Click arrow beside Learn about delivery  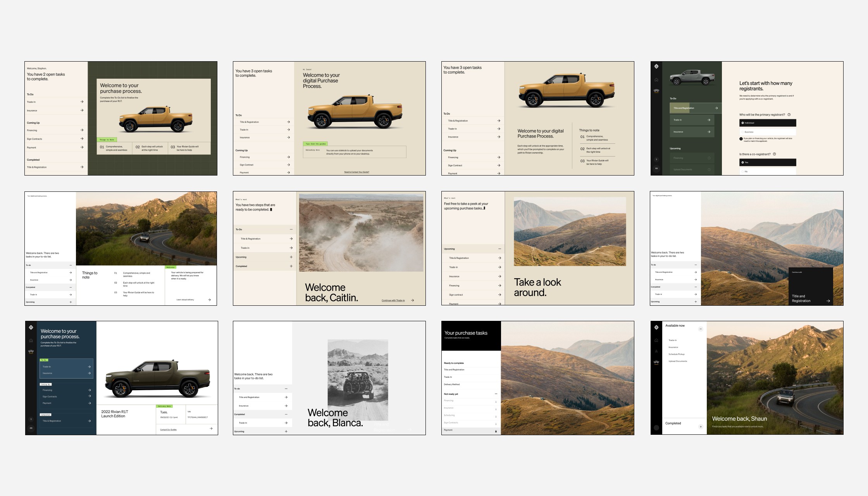pos(209,300)
